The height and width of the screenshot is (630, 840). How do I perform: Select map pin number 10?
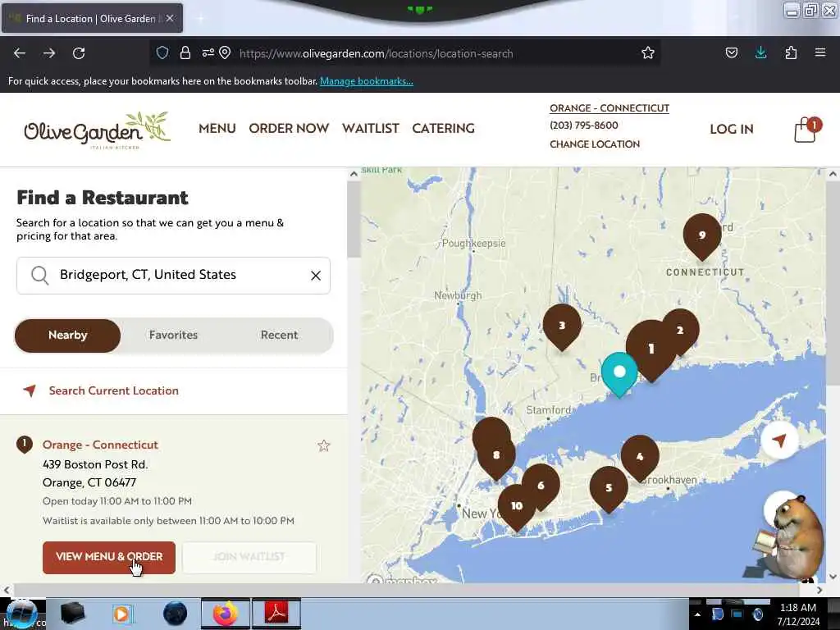[517, 506]
